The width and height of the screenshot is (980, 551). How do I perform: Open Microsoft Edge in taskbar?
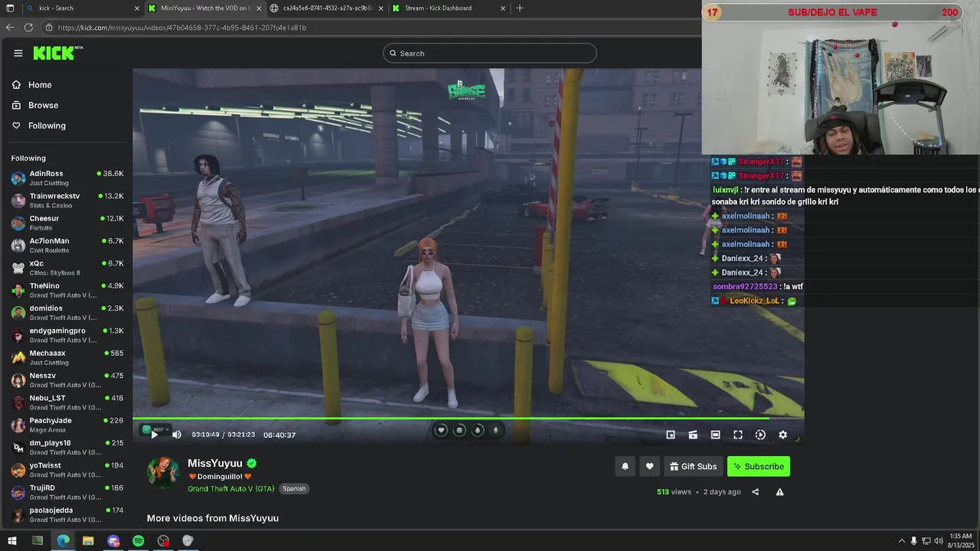pyautogui.click(x=63, y=541)
